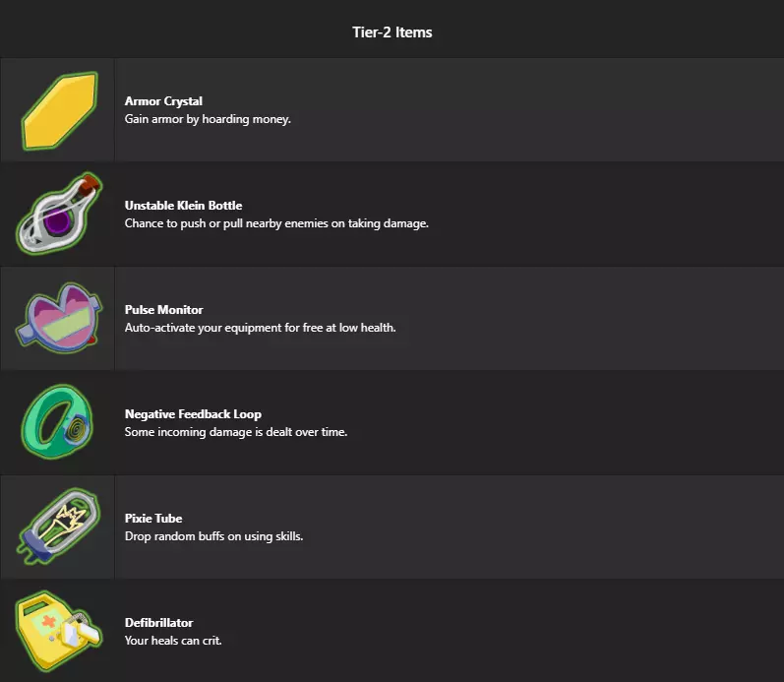
Task: Click the Armor Crystal item icon
Action: point(59,111)
